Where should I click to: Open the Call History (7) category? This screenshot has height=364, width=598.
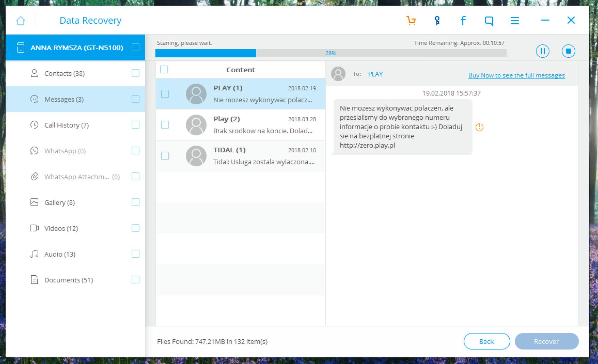pos(75,125)
